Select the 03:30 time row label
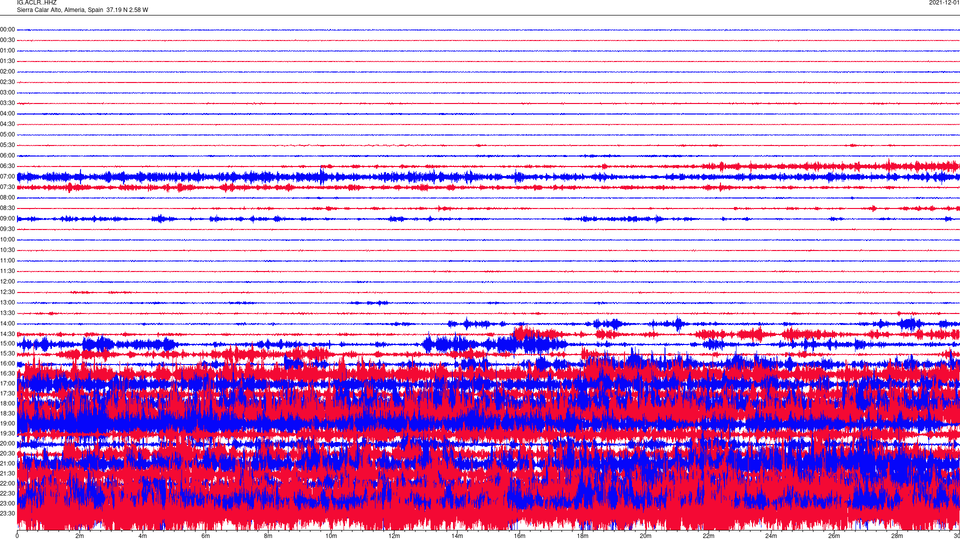The height and width of the screenshot is (540, 960). (x=8, y=103)
